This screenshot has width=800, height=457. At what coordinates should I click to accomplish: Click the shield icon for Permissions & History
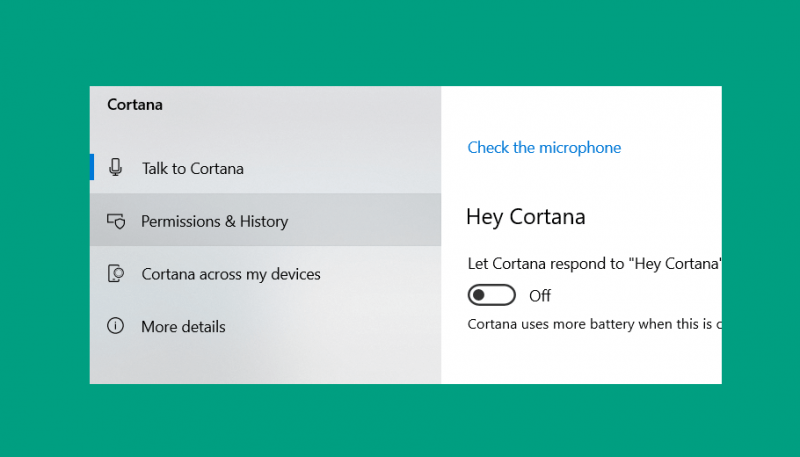point(116,221)
